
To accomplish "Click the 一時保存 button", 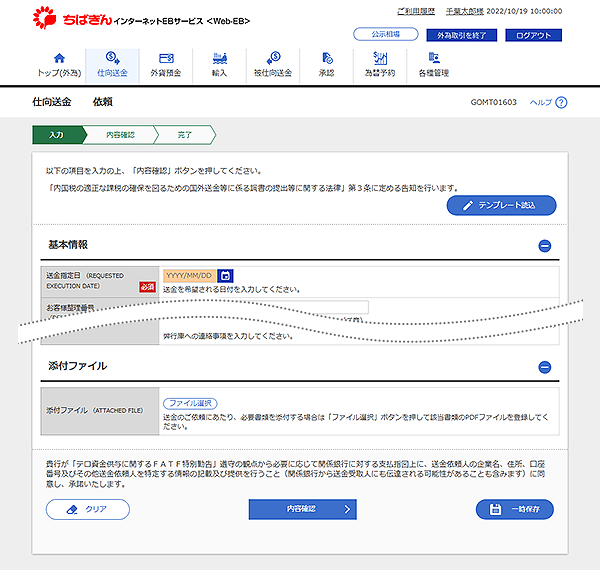I will click(515, 509).
